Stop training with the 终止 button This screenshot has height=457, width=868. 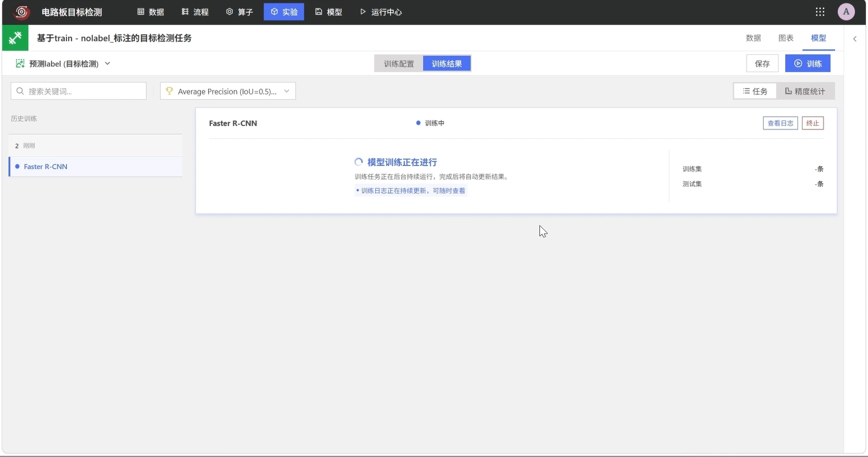(813, 123)
